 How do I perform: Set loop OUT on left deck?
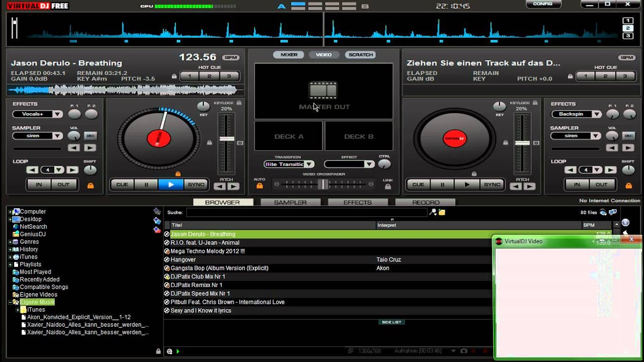pos(63,185)
